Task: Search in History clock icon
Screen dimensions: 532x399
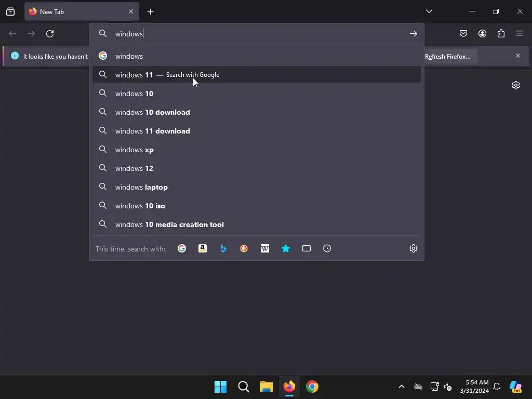Action: (327, 248)
